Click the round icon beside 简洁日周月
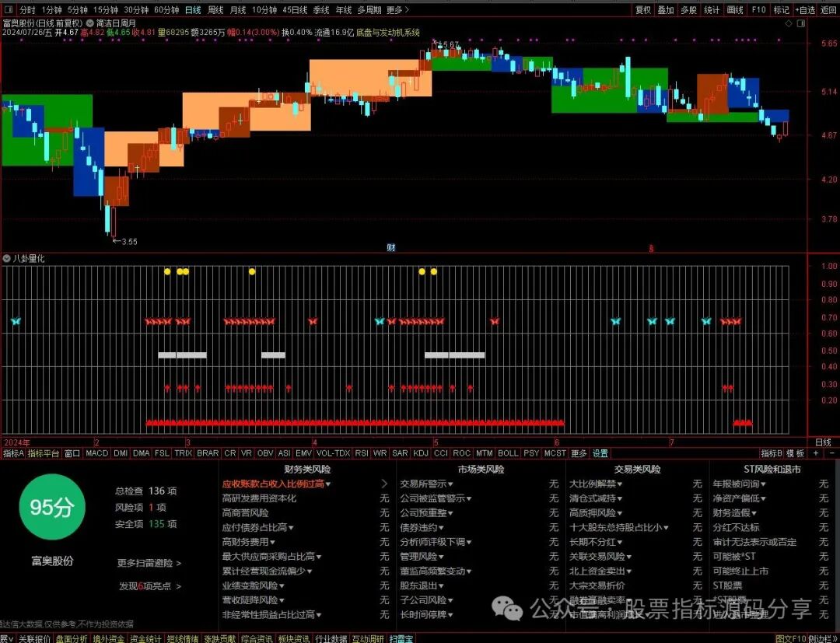 coord(90,23)
